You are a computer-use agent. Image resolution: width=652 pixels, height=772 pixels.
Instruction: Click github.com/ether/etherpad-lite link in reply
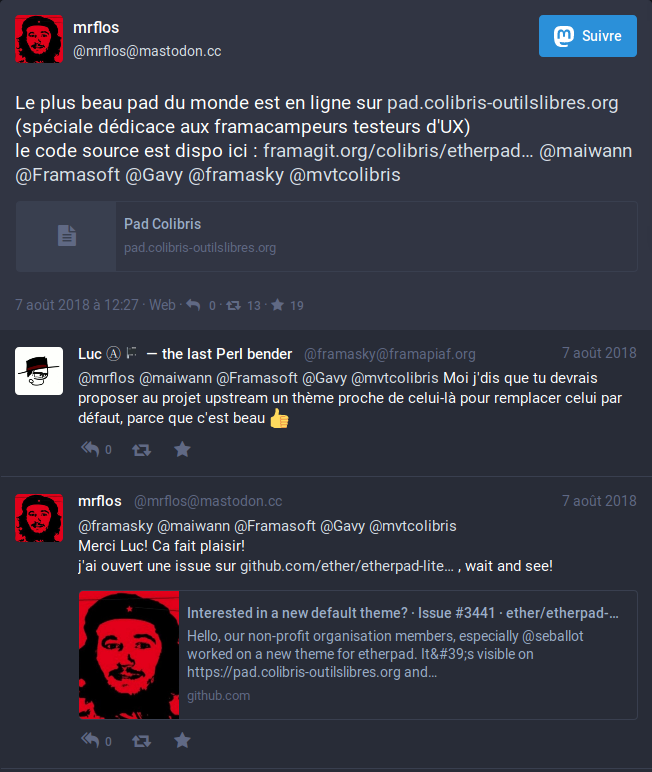[347, 566]
